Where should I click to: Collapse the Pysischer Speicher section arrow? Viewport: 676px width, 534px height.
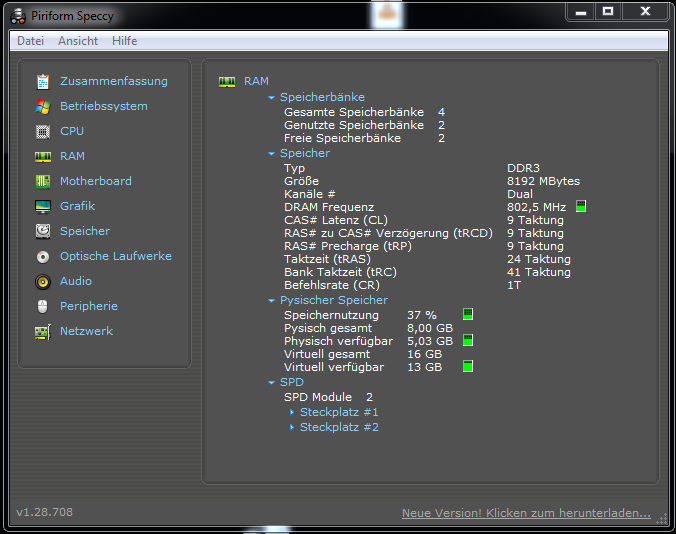[271, 300]
